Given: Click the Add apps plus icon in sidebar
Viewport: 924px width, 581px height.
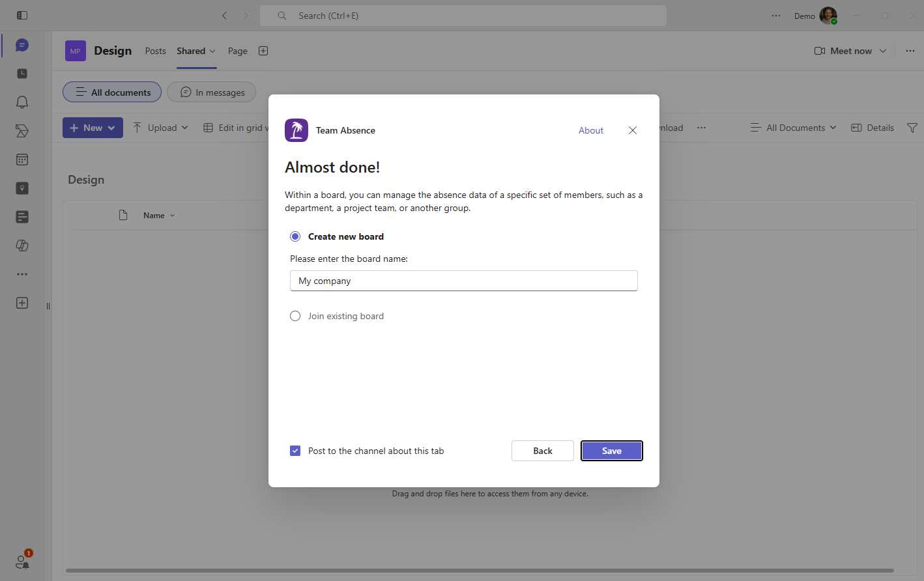Looking at the screenshot, I should tap(22, 303).
